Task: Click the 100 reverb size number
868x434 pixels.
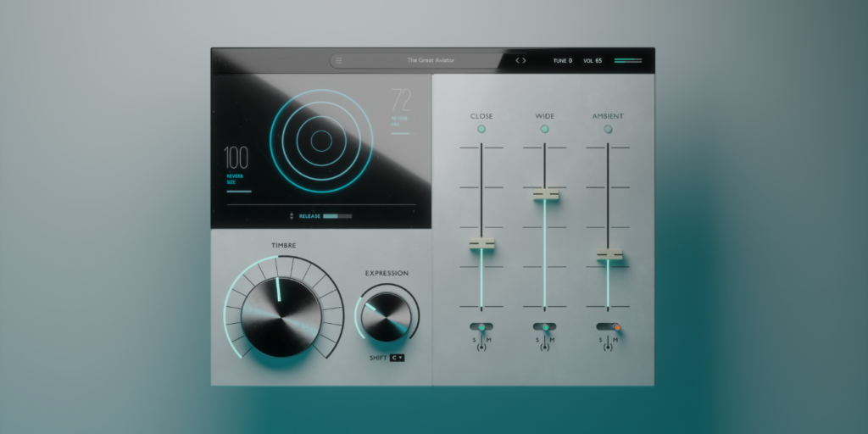Action: pyautogui.click(x=236, y=158)
